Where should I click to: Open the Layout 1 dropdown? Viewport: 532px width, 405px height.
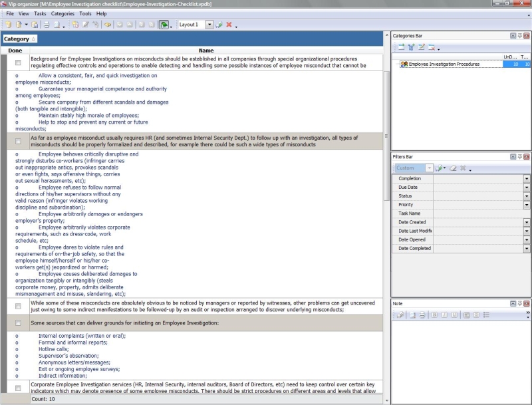(209, 25)
